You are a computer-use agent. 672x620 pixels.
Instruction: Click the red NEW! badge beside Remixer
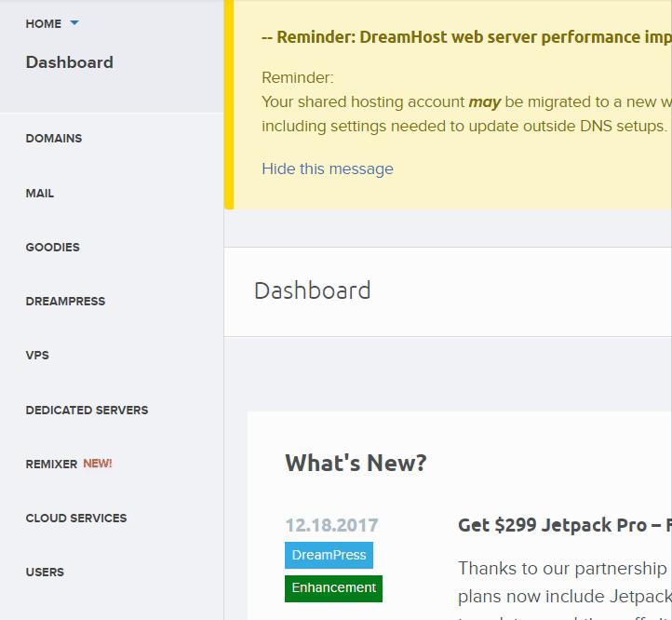tap(98, 464)
